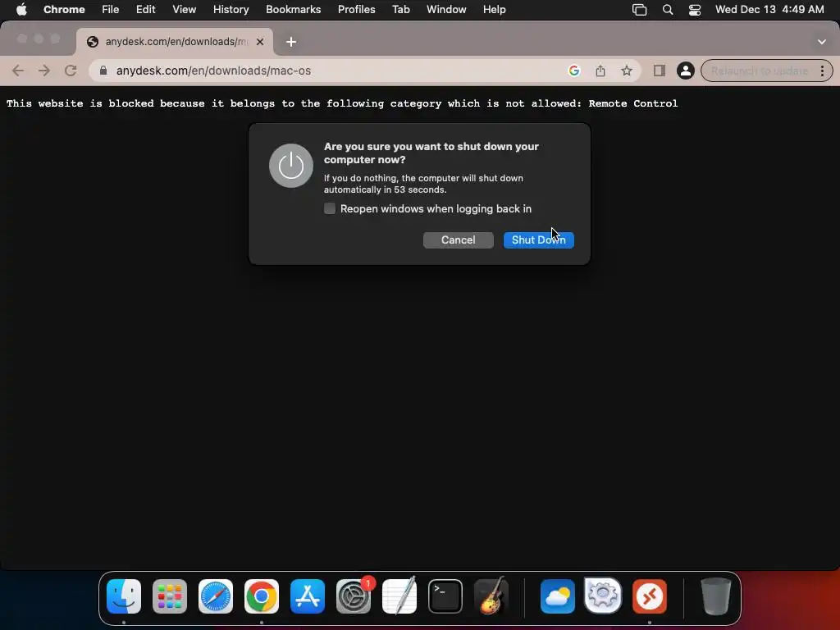The height and width of the screenshot is (630, 840).
Task: Click the date and time in menu bar
Action: pyautogui.click(x=769, y=10)
